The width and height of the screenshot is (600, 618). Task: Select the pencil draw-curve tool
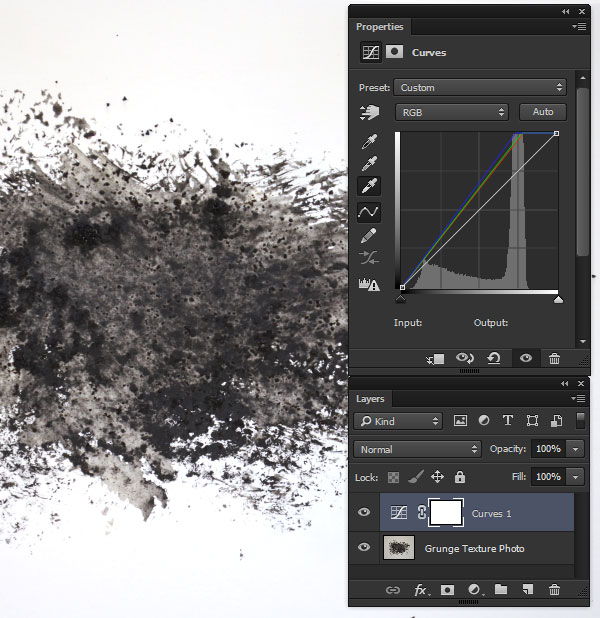[x=369, y=235]
